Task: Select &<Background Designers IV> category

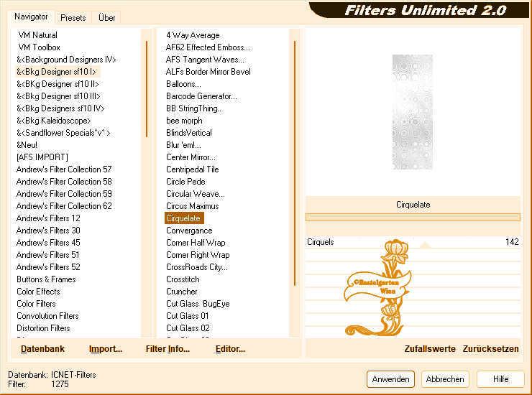Action: pyautogui.click(x=66, y=60)
